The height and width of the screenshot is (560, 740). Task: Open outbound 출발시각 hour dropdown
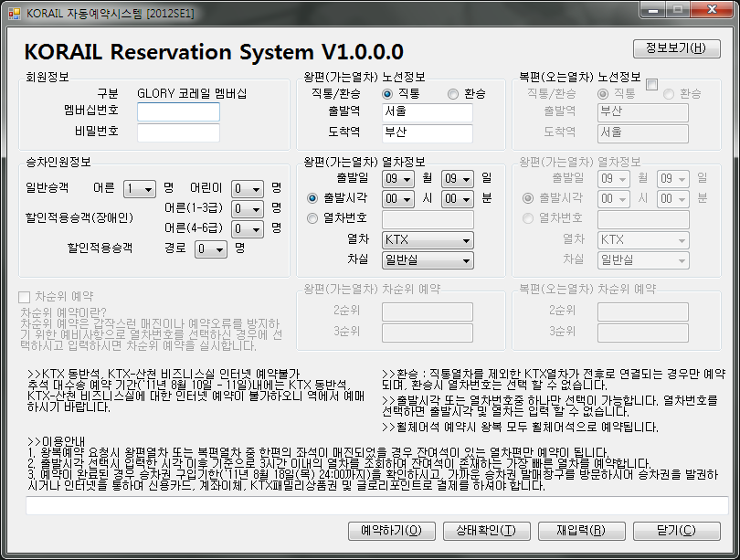(397, 199)
